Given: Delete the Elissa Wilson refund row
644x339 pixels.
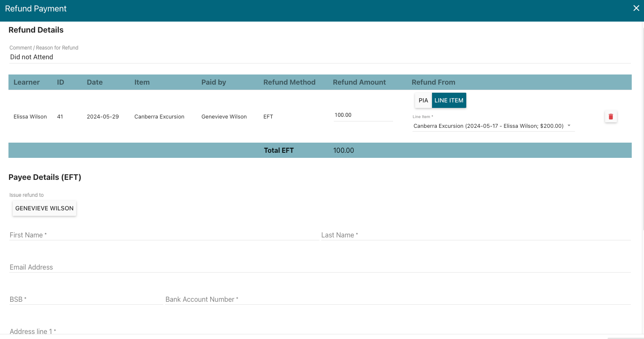Looking at the screenshot, I should tap(611, 116).
